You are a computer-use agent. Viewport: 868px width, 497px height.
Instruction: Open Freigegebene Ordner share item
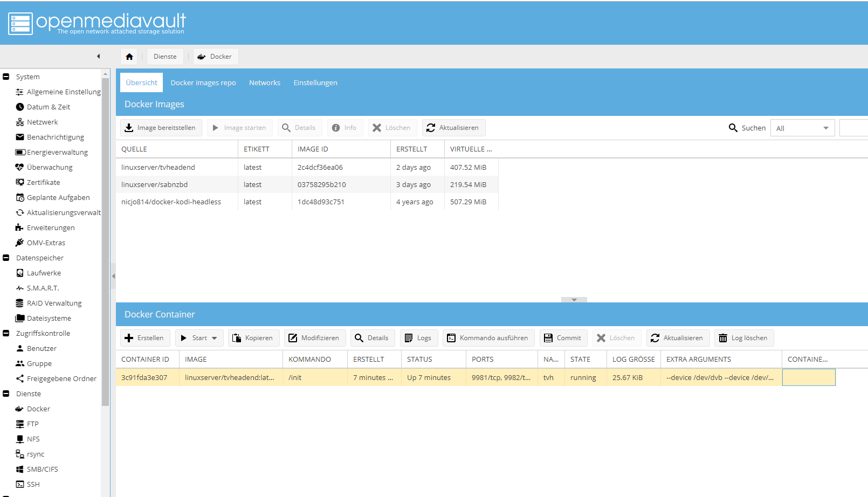click(x=56, y=378)
